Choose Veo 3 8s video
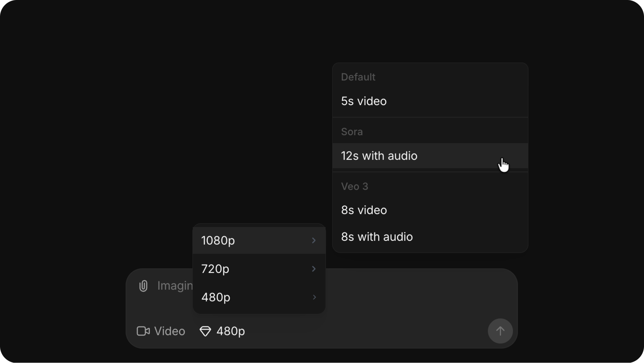Image resolution: width=644 pixels, height=363 pixels. [364, 210]
